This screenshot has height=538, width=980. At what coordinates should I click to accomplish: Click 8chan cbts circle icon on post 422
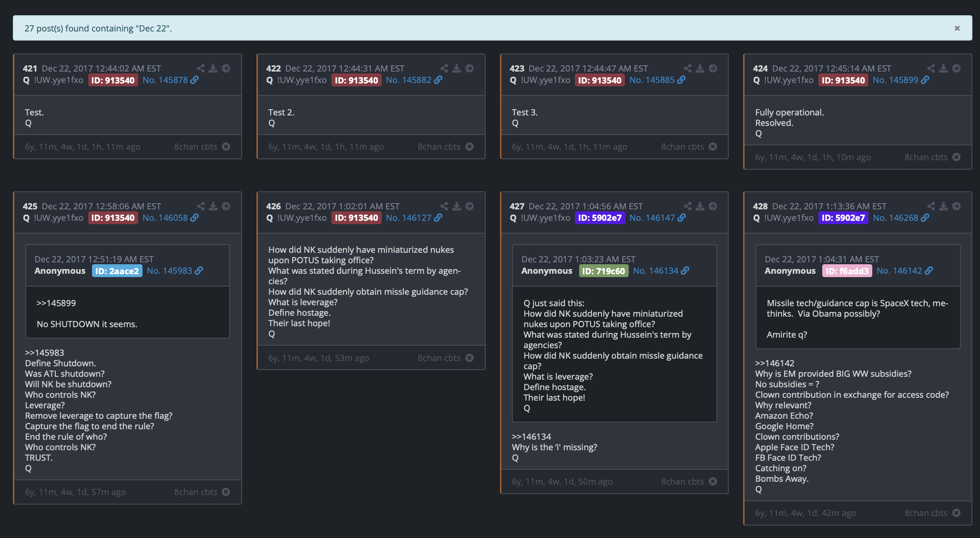point(470,147)
